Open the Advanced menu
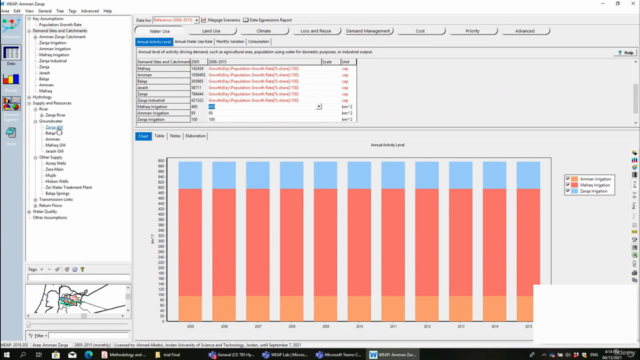Viewport: 640px width, 360px height. [90, 11]
